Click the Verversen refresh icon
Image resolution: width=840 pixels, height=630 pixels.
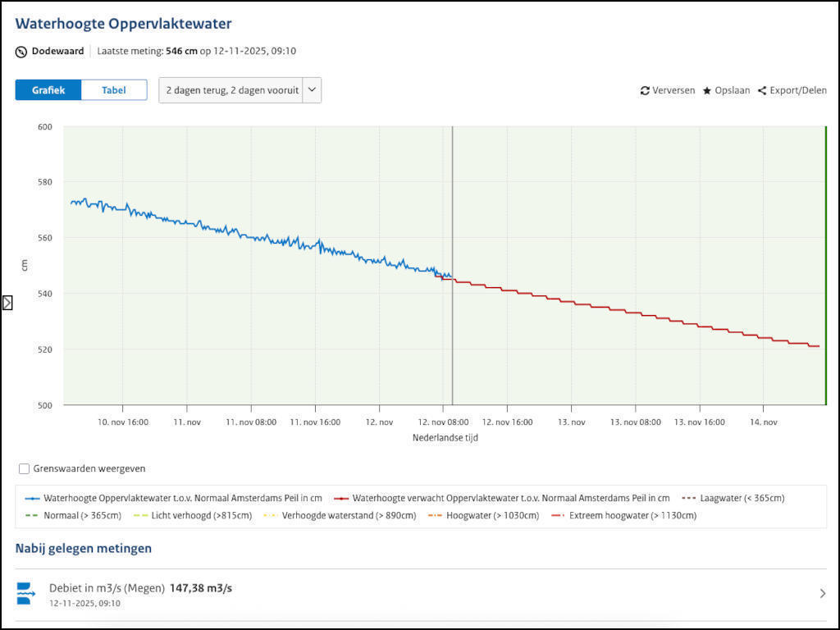click(x=645, y=91)
